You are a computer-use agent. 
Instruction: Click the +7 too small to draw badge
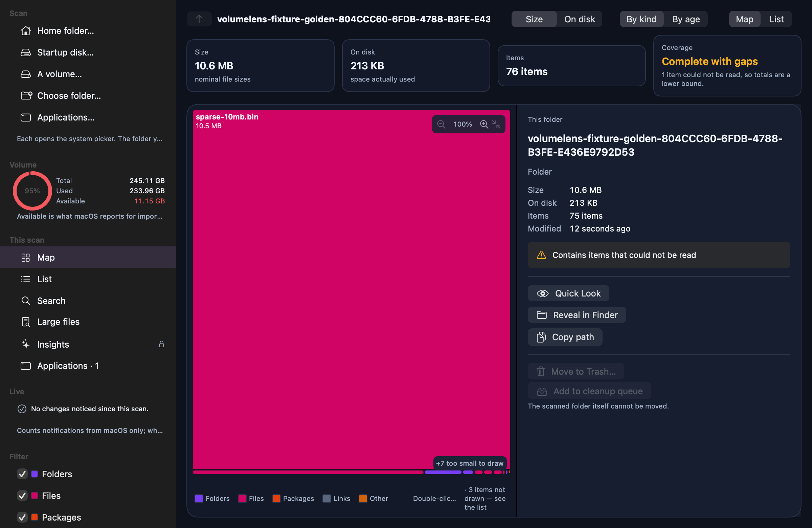(470, 463)
